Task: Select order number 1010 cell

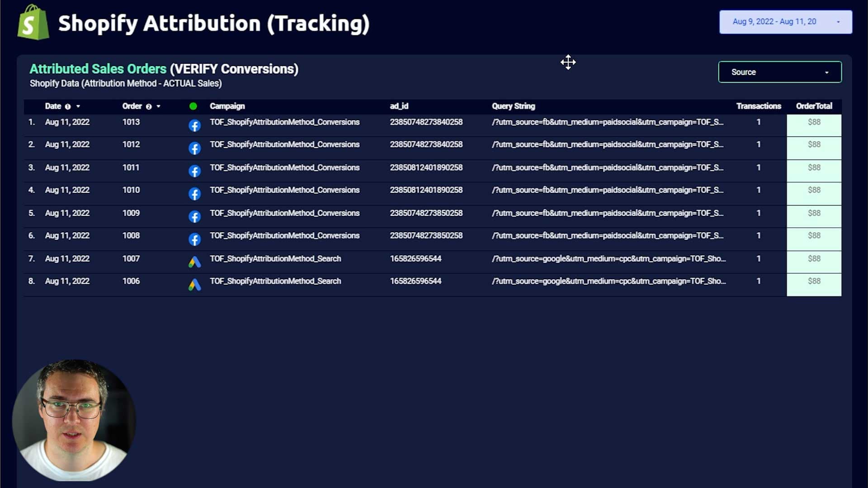Action: tap(131, 190)
